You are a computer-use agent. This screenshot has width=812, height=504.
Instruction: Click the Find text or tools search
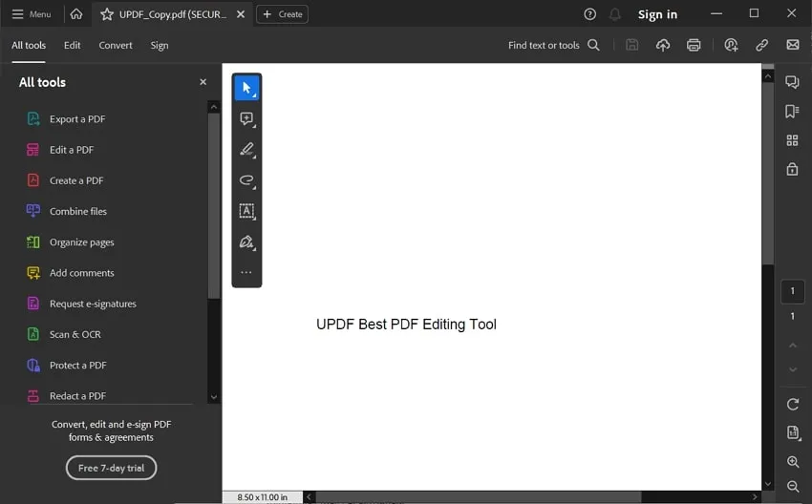pyautogui.click(x=544, y=45)
